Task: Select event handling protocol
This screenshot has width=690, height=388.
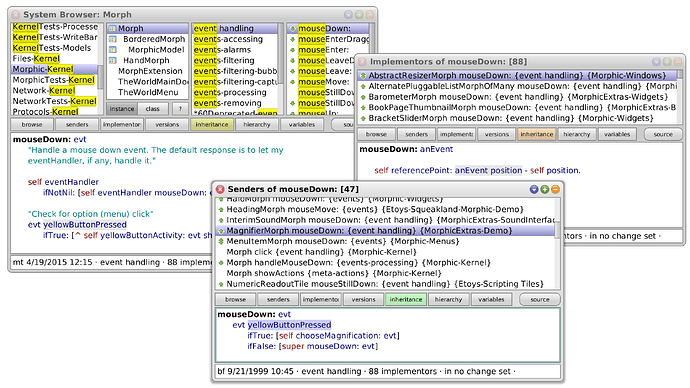Action: (x=235, y=29)
